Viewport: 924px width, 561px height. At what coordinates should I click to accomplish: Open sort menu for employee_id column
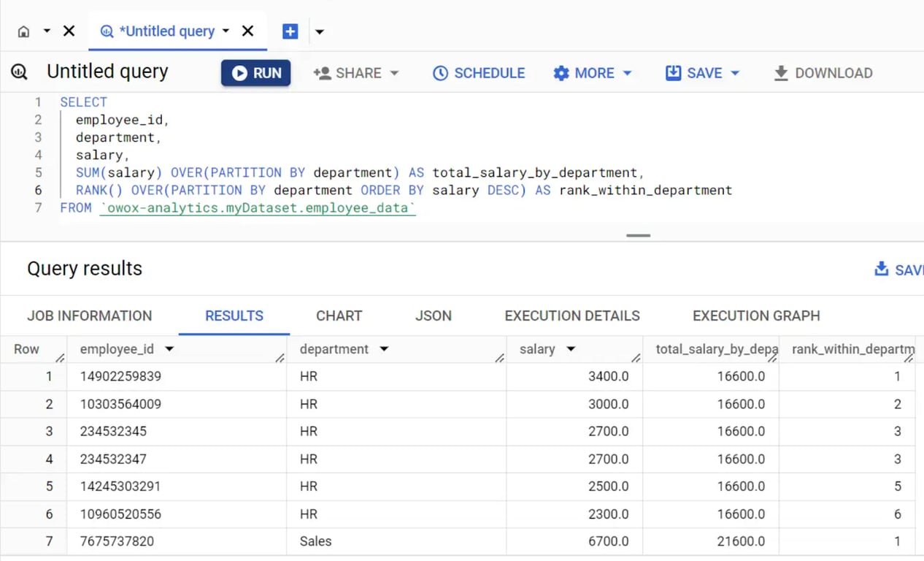[x=169, y=349]
